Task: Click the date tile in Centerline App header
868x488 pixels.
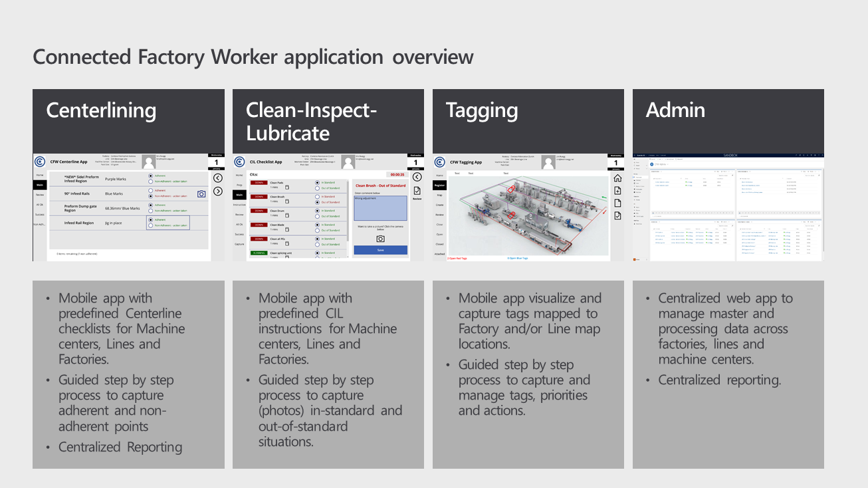Action: pyautogui.click(x=217, y=162)
